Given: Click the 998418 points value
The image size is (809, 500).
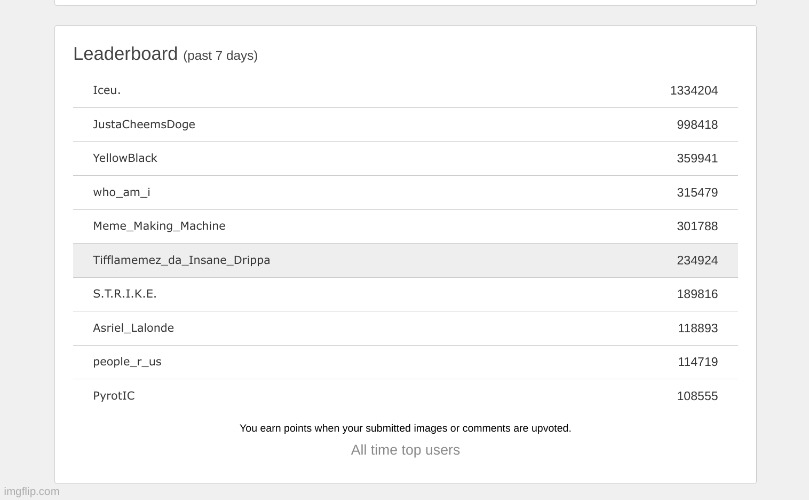Looking at the screenshot, I should tap(697, 125).
